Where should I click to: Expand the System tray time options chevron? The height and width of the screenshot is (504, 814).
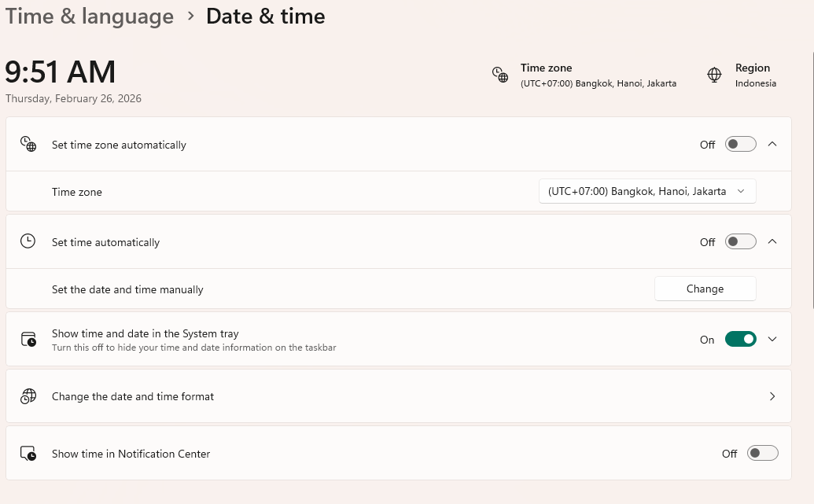tap(772, 340)
